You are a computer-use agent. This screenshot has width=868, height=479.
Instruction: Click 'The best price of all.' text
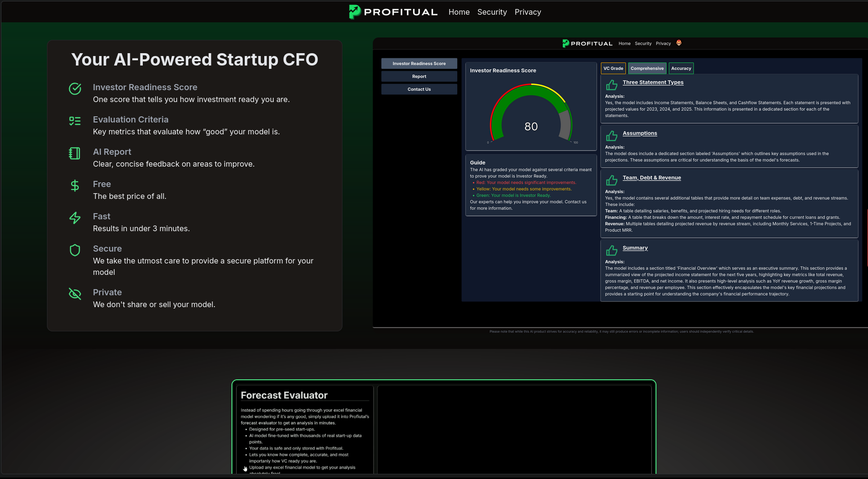coord(129,196)
